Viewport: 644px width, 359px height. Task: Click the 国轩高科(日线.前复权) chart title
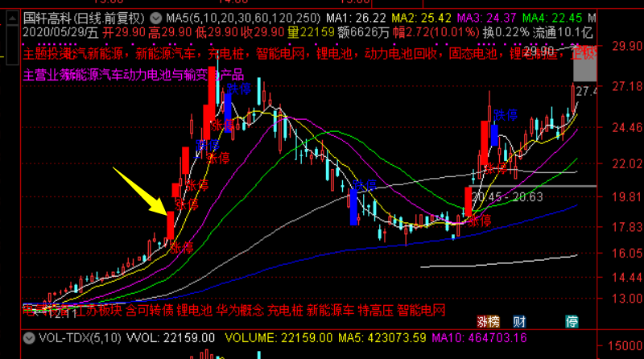[84, 18]
